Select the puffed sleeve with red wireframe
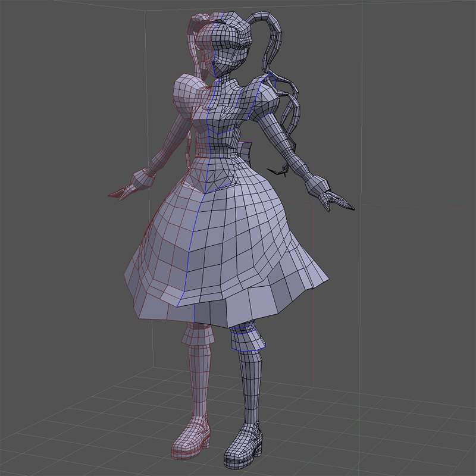Viewport: 476px width, 476px height. tap(190, 95)
